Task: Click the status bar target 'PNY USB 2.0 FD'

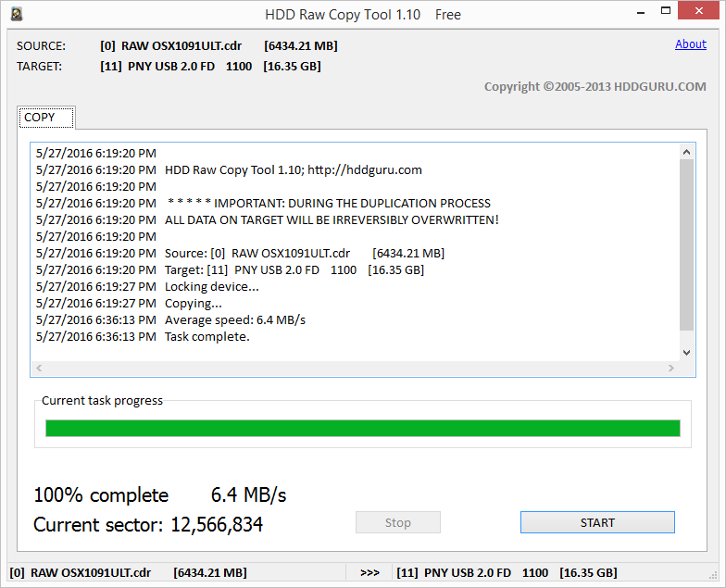Action: [x=468, y=572]
